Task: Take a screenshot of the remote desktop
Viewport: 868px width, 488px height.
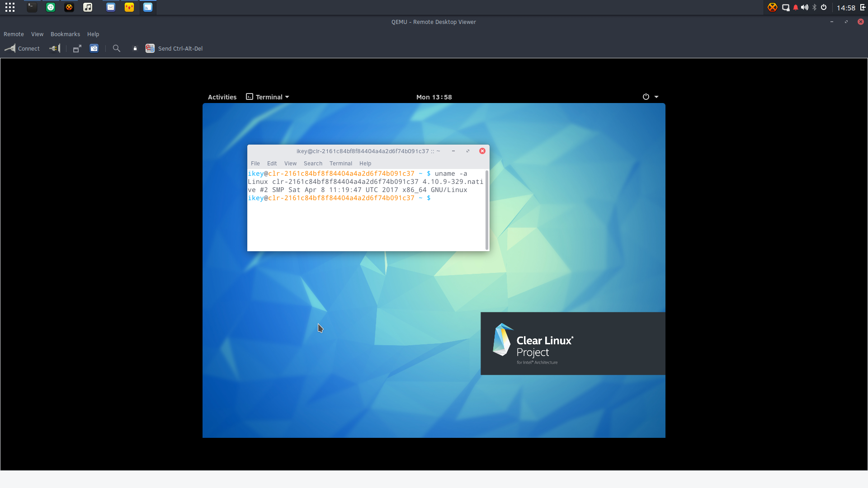Action: pos(94,48)
